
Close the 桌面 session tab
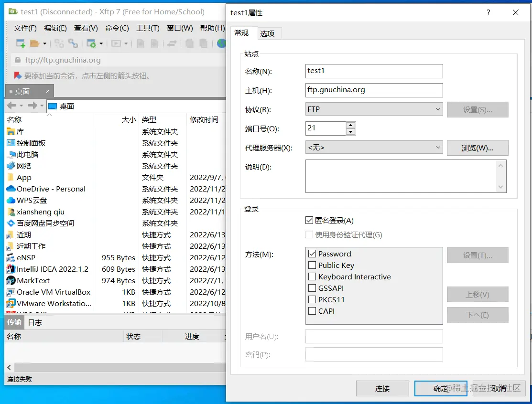(46, 91)
